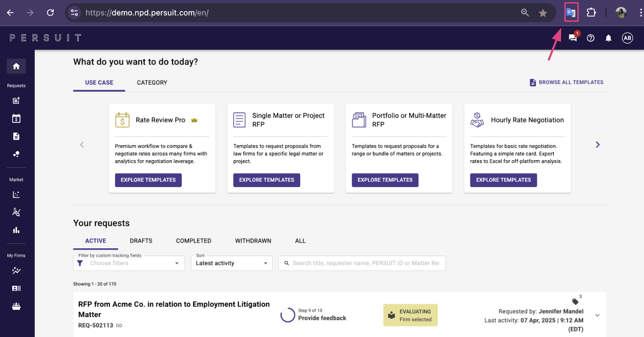Viewport: 644px width, 337px height.
Task: Open the contact card icon under My Firms
Action: (x=16, y=288)
